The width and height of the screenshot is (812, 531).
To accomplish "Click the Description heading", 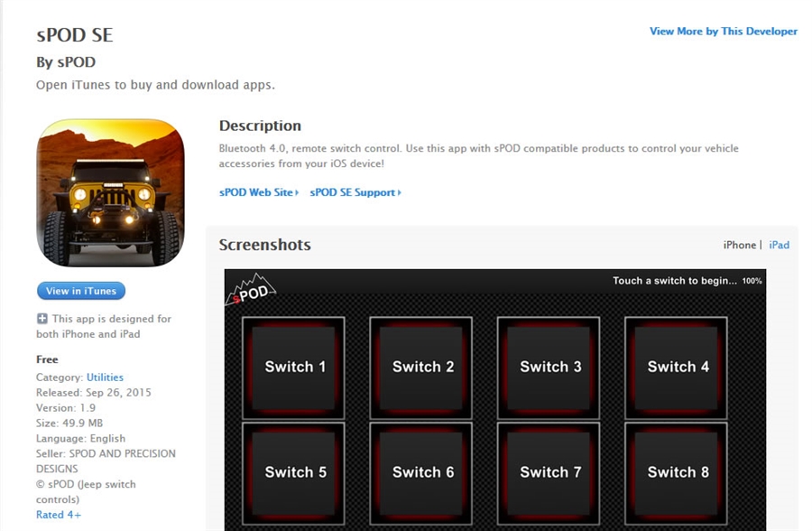I will (260, 126).
